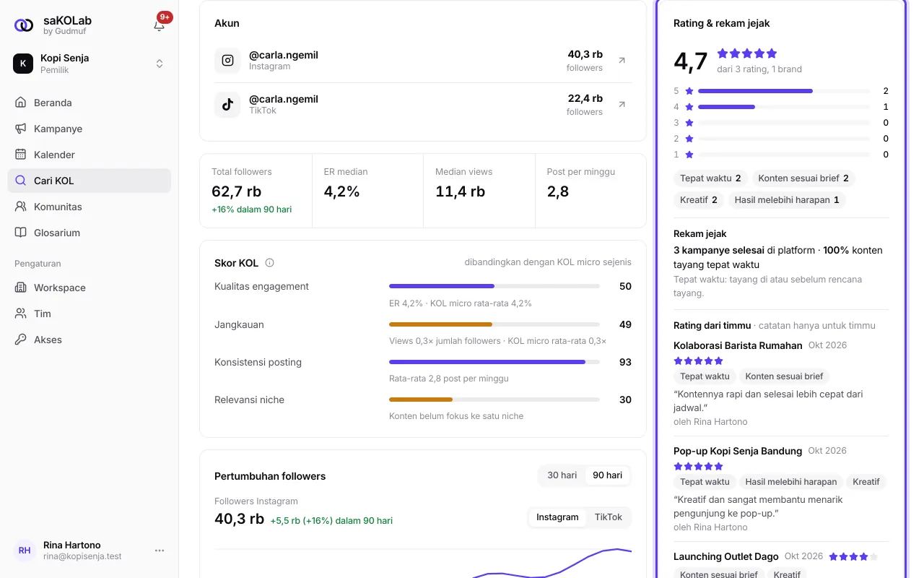The image size is (924, 578).
Task: Click the Launching Outlet Dago title
Action: pyautogui.click(x=726, y=556)
